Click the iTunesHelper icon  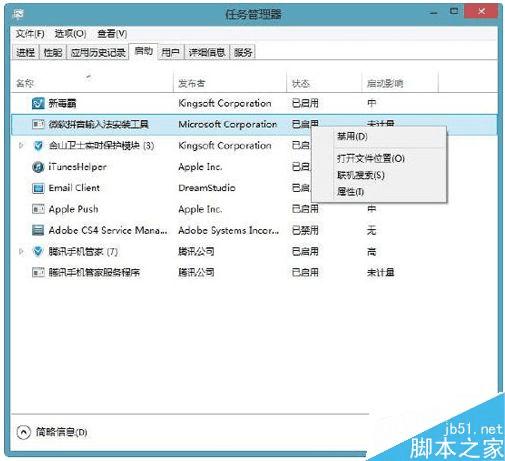pos(38,167)
